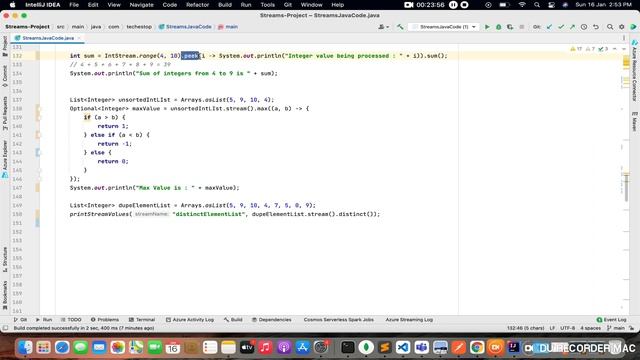Start debugging with the bug icon
The image size is (640, 360).
[498, 27]
